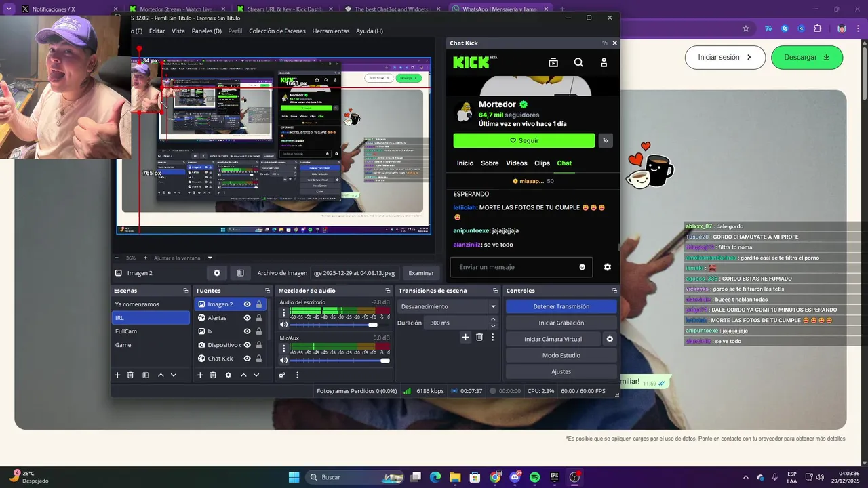Adjust Mic/Aux volume slider
The width and height of the screenshot is (868, 488).
(x=340, y=360)
